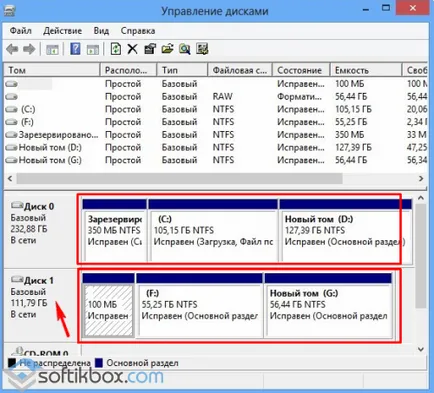Sort by the Том column header

(x=52, y=70)
